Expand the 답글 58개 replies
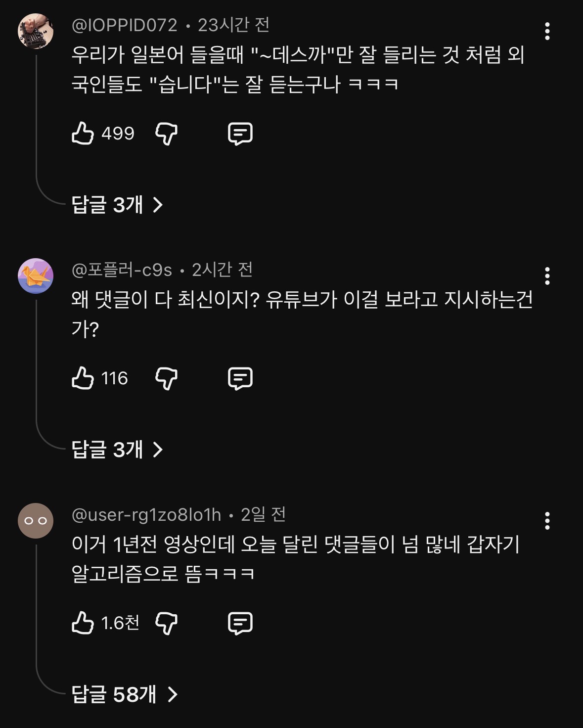Viewport: 583px width, 728px height. coord(124,694)
